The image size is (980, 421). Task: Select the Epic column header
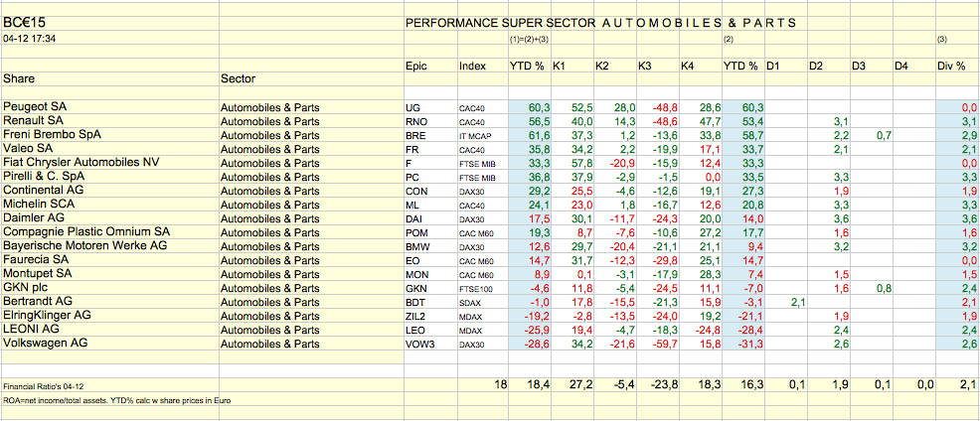click(430, 66)
